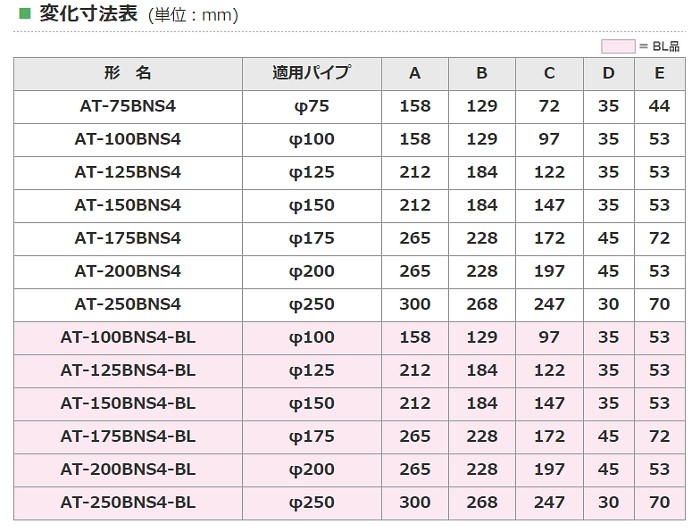Select model name AT-250BNS4-BL

coord(128,503)
